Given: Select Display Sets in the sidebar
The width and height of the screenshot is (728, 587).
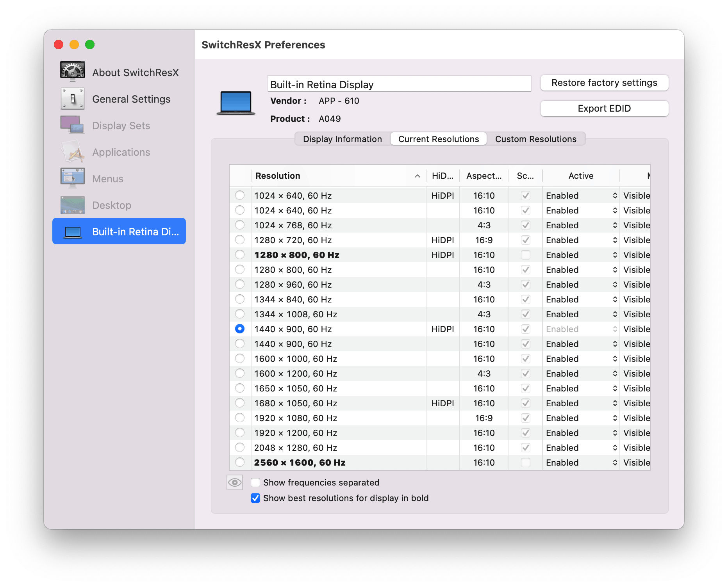Looking at the screenshot, I should click(x=121, y=125).
